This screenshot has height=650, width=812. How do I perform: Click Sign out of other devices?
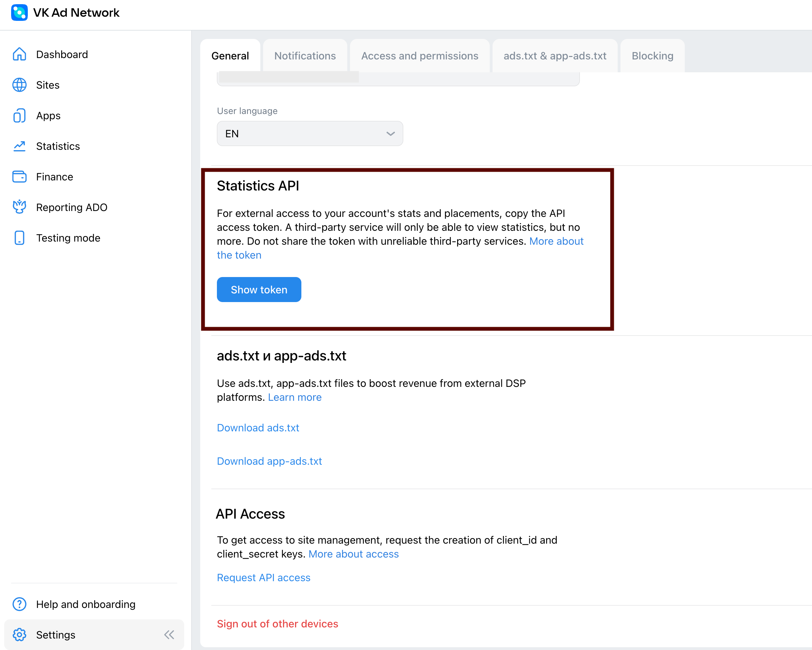277,624
